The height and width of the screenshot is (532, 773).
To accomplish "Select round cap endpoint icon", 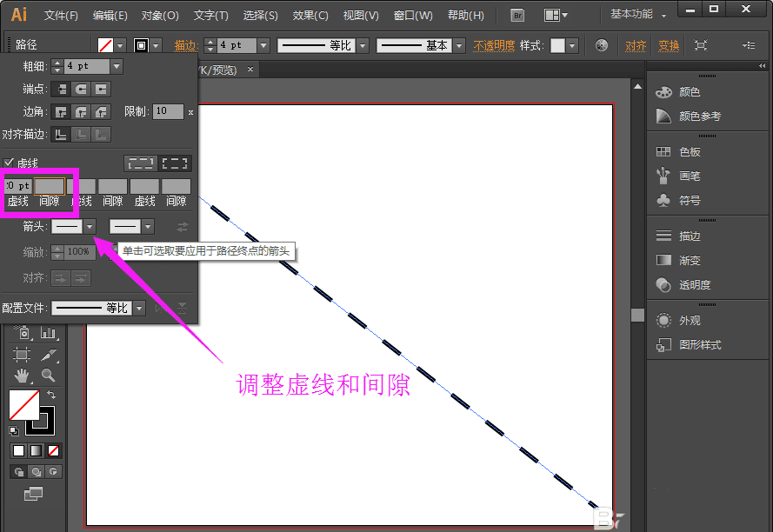I will [x=81, y=90].
